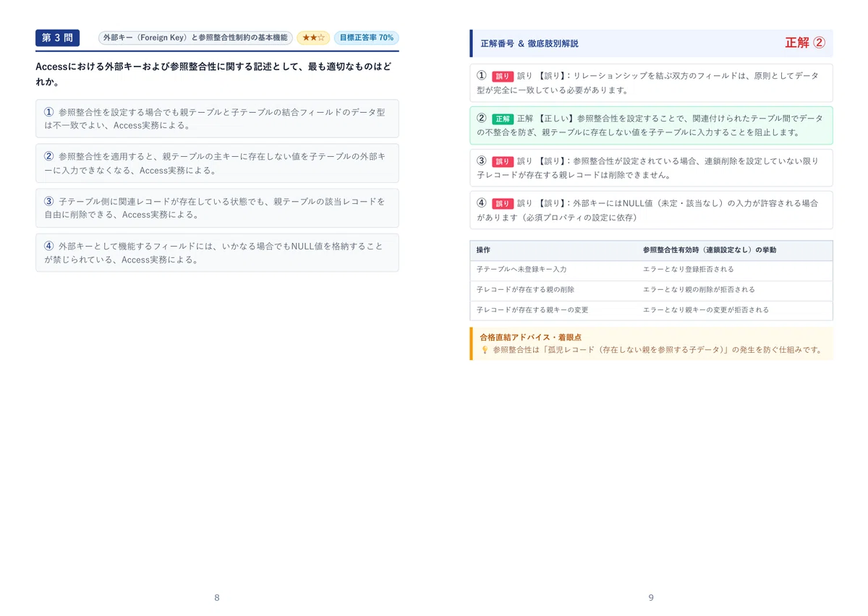This screenshot has height=616, width=868.
Task: Click the ★★☆ difficulty star badge
Action: click(x=313, y=38)
